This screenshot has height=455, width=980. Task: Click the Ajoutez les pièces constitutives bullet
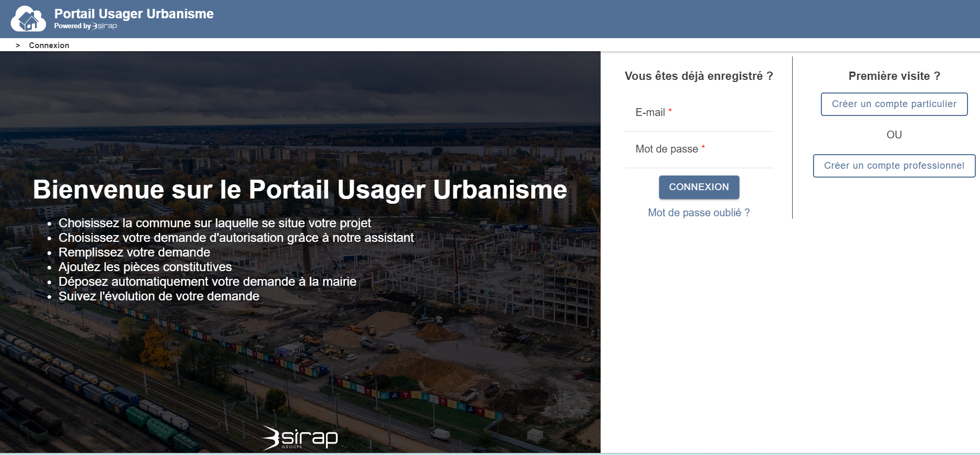(145, 267)
